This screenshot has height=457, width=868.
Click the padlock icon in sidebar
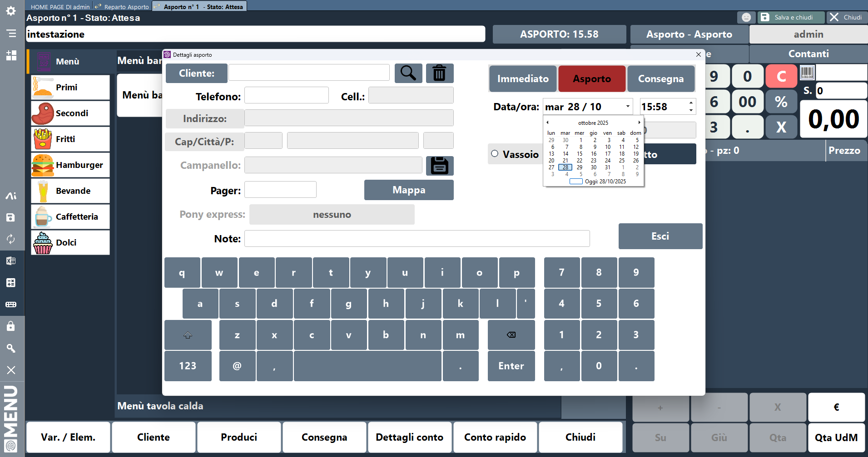(11, 326)
